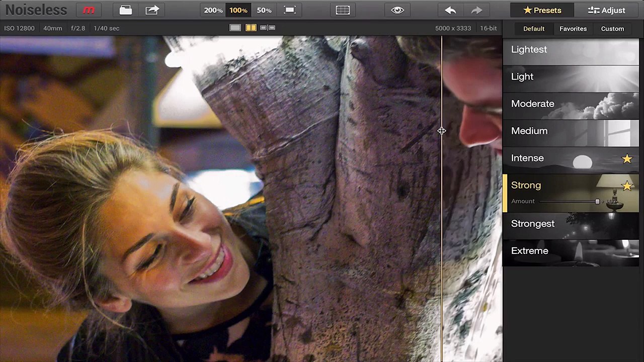The width and height of the screenshot is (644, 362).
Task: Click the Strong preset Amount slider handle
Action: point(597,202)
